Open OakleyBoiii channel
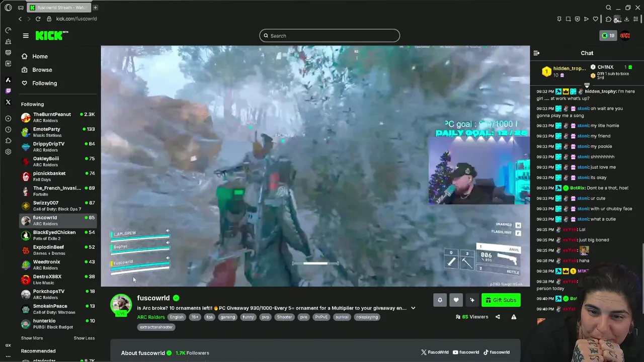Screen dimensions: 644x362 coord(58,161)
